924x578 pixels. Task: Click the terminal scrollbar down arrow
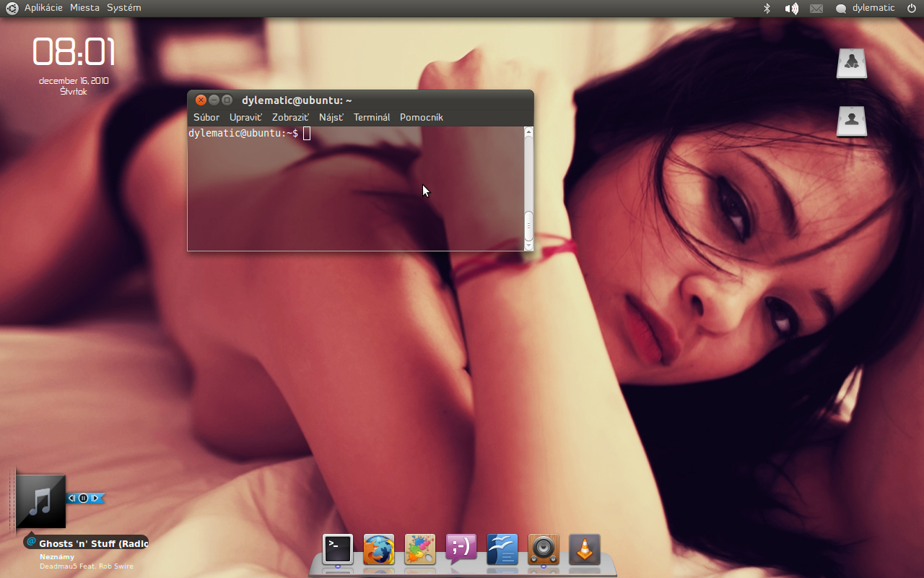tap(528, 246)
